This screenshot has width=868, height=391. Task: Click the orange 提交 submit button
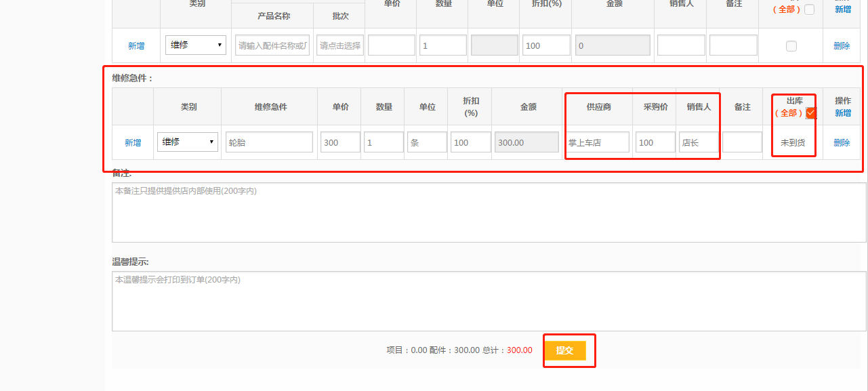565,350
